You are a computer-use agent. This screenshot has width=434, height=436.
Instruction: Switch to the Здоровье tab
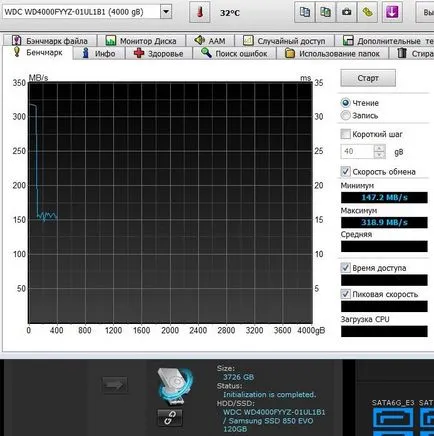(158, 53)
